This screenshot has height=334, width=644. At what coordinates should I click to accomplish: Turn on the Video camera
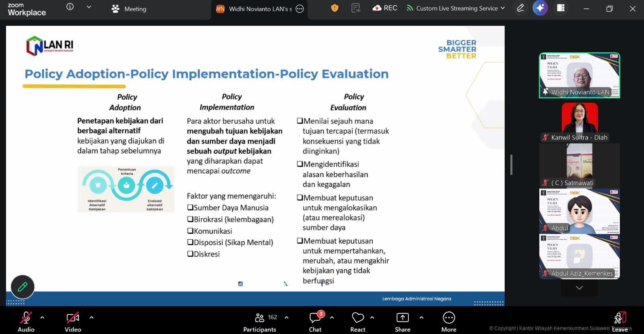[73, 322]
